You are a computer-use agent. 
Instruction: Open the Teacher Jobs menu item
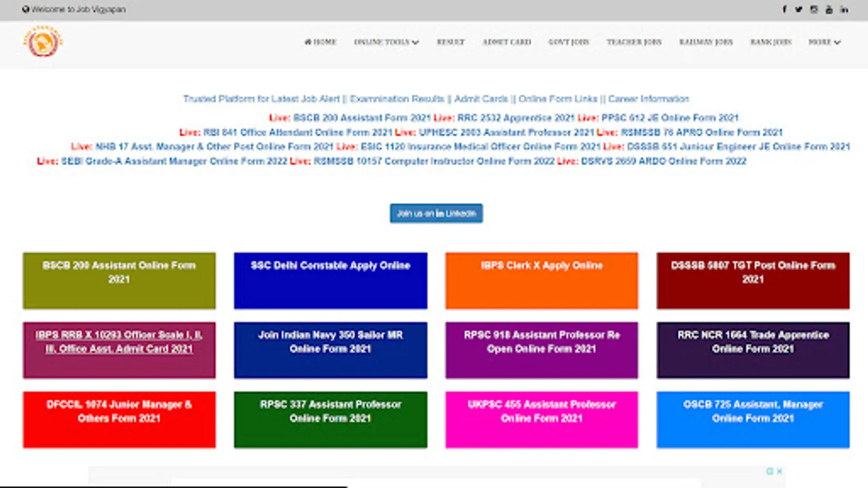pos(634,42)
